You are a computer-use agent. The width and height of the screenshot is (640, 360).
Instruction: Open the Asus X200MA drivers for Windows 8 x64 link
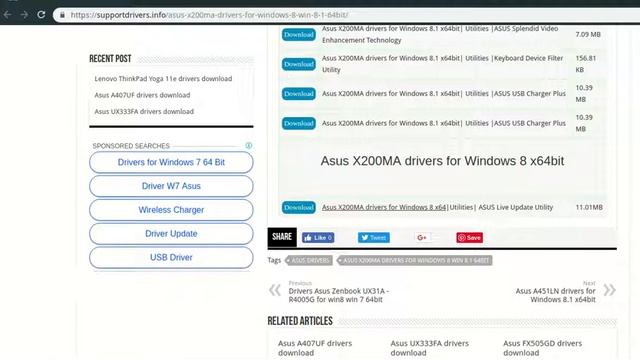[384, 207]
